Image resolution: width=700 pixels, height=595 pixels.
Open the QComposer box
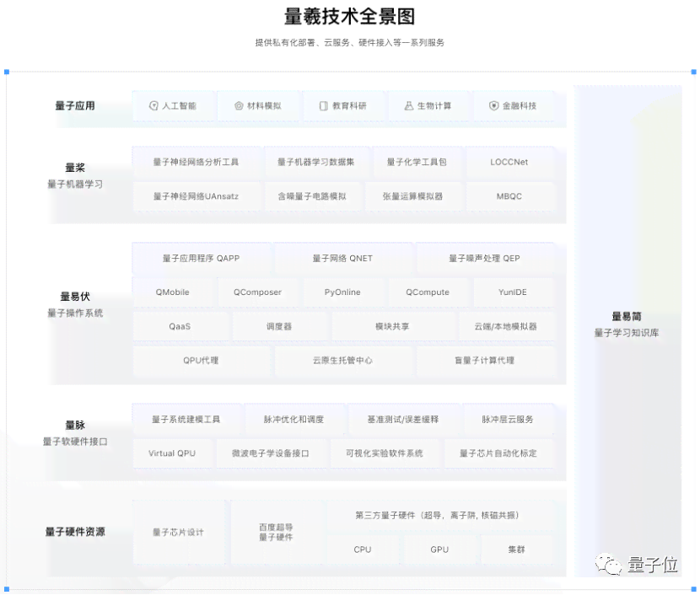[x=257, y=292]
